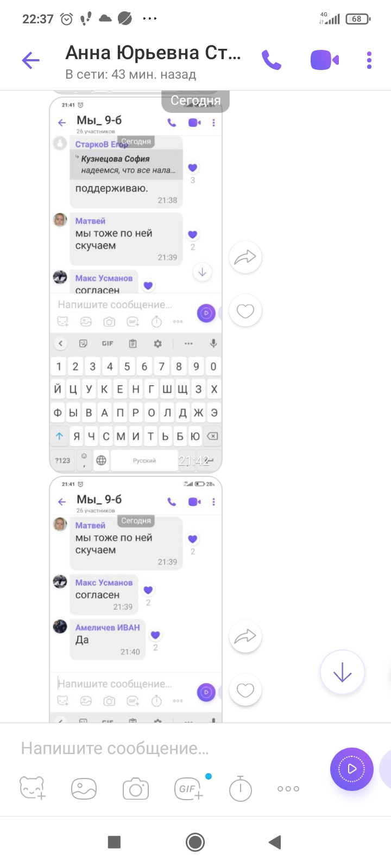Viewport: 391px width, 868px height.
Task: Start a video call
Action: pyautogui.click(x=325, y=60)
